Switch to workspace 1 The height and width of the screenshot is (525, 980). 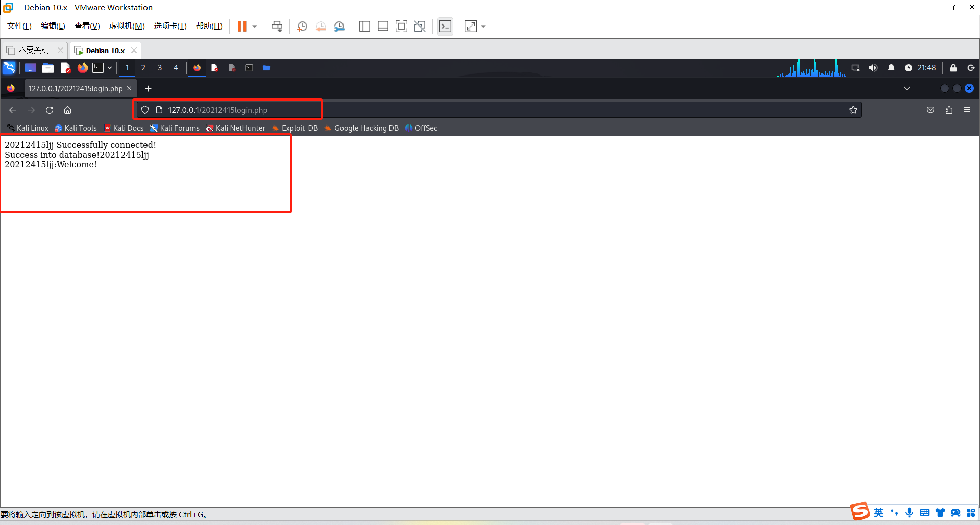(127, 68)
